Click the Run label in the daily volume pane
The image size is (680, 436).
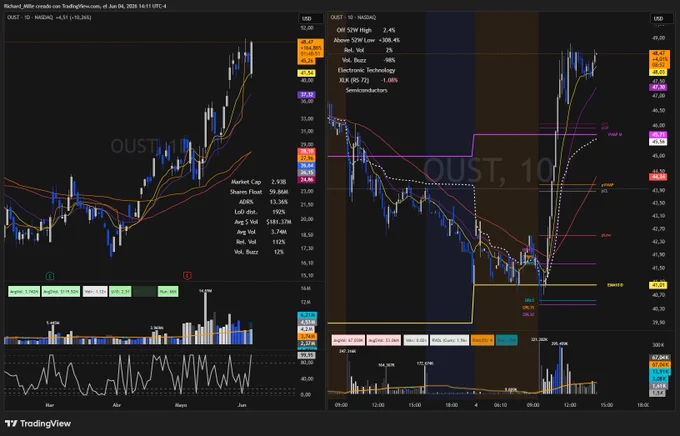coord(168,292)
